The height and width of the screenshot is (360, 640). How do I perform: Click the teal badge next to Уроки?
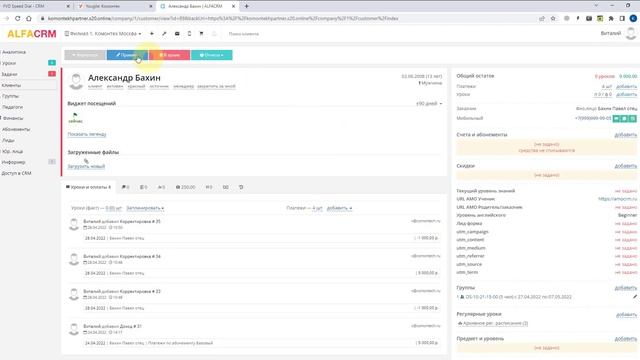click(52, 63)
